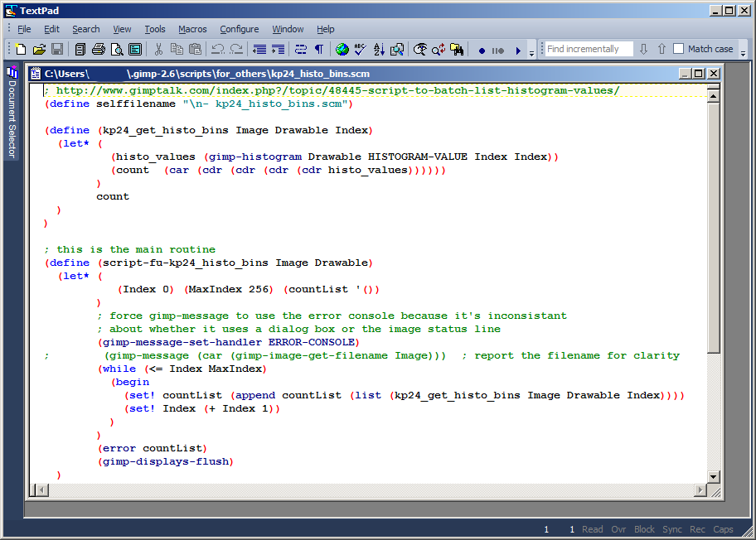This screenshot has width=756, height=540.
Task: Open the Search menu
Action: click(x=86, y=29)
